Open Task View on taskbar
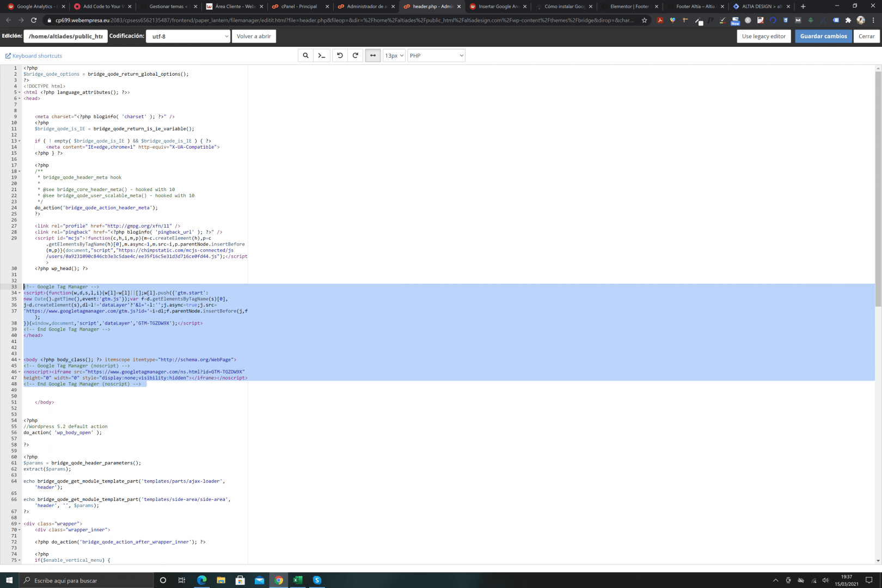 click(x=182, y=580)
